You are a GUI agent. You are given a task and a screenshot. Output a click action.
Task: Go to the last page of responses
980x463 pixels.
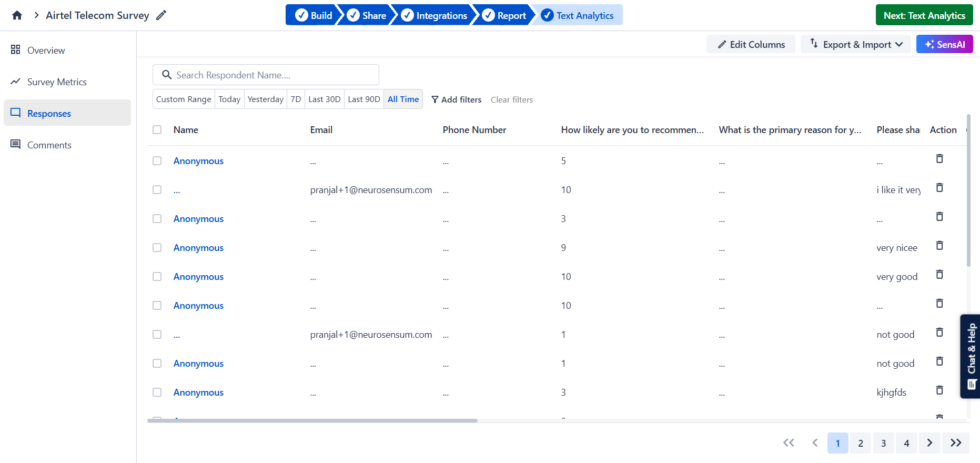[x=955, y=443]
